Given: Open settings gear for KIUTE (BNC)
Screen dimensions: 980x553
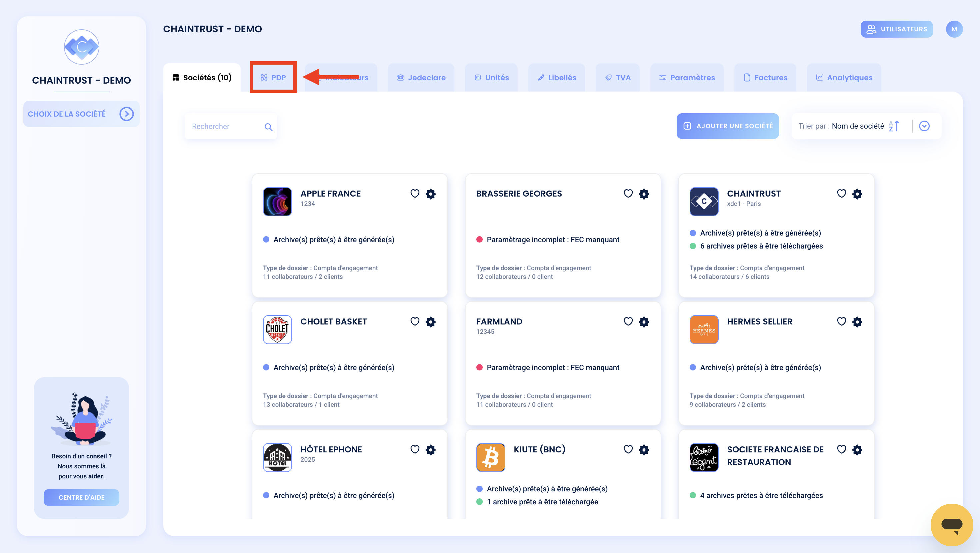Looking at the screenshot, I should click(644, 449).
